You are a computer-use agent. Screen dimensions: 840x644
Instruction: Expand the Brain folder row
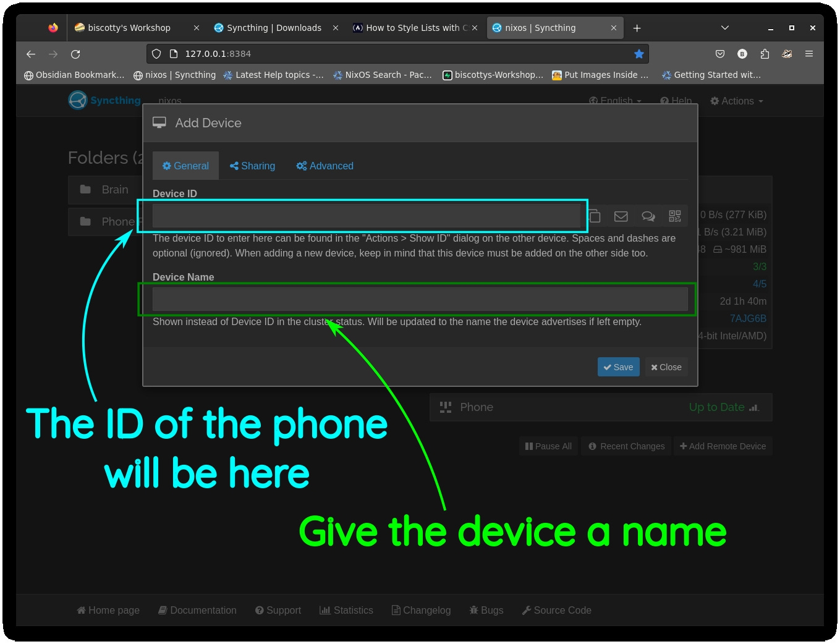[x=105, y=189]
